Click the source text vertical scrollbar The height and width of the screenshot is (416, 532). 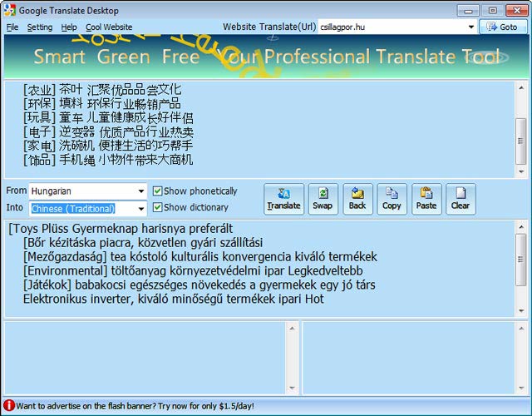pyautogui.click(x=520, y=125)
